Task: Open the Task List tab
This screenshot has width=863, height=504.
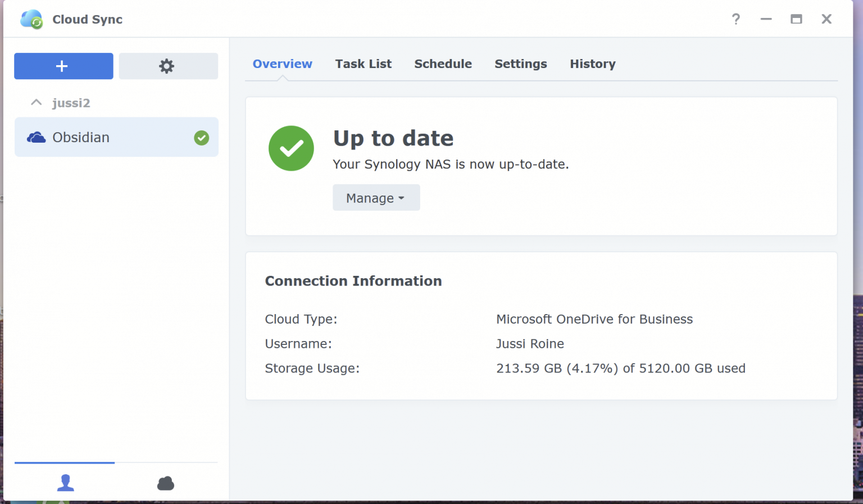Action: 364,63
